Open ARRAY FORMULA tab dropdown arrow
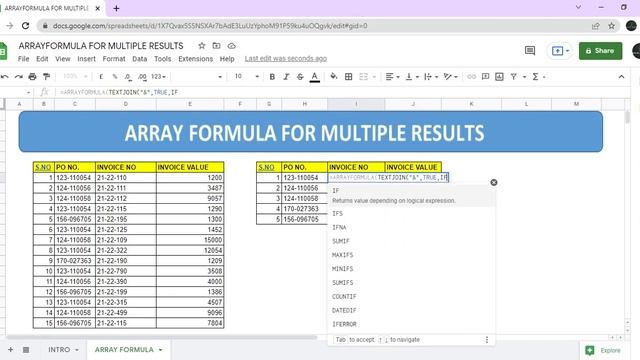 click(x=160, y=350)
